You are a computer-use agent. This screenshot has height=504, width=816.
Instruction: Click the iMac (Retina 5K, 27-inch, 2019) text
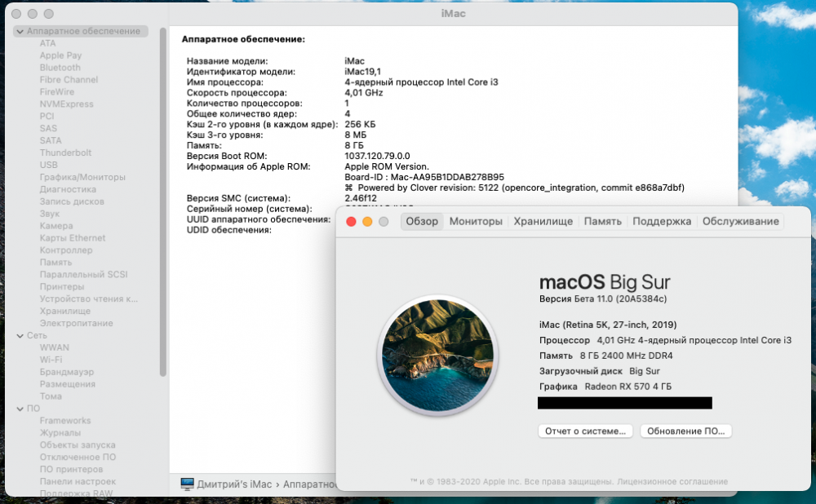pos(608,325)
